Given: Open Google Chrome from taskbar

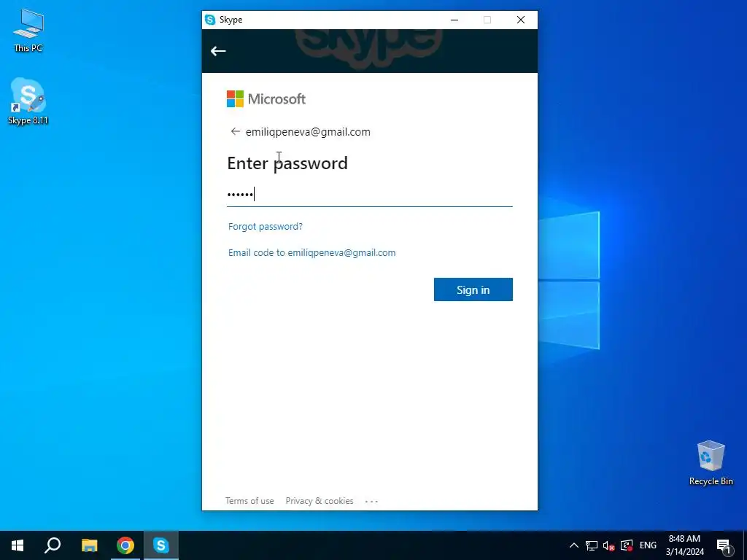Looking at the screenshot, I should [125, 545].
